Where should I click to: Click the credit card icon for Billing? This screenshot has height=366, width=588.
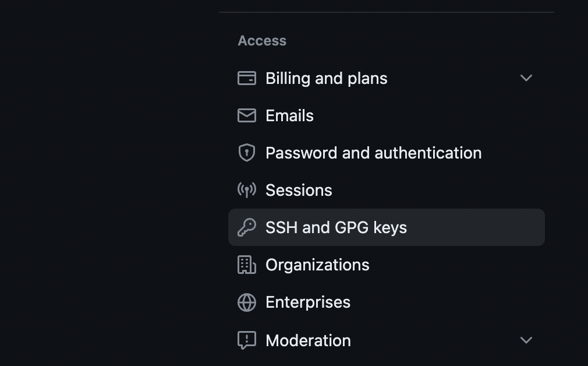point(247,78)
